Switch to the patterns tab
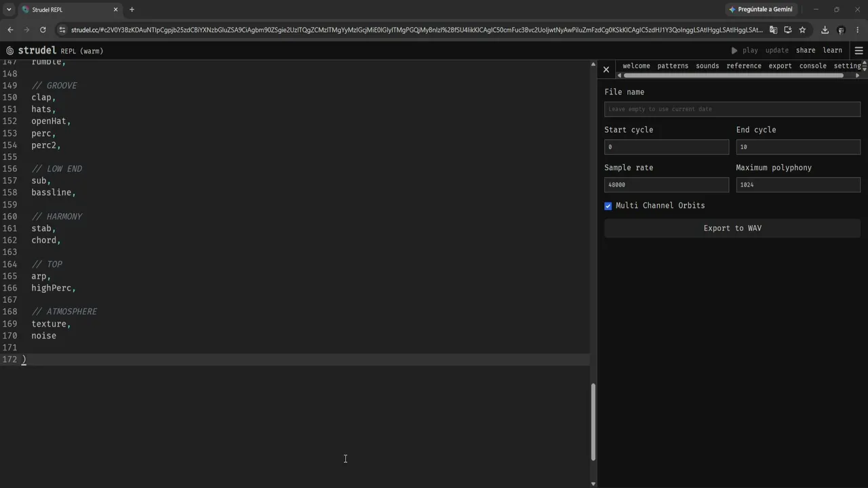This screenshot has width=868, height=488. click(673, 66)
